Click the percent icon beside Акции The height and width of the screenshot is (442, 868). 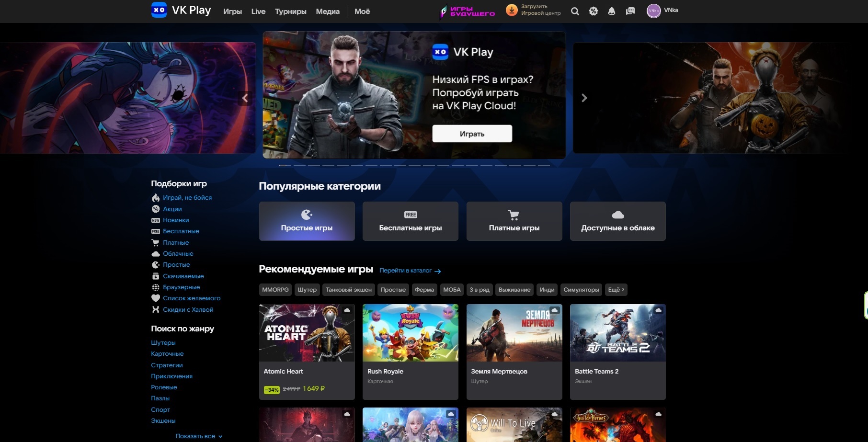(156, 209)
